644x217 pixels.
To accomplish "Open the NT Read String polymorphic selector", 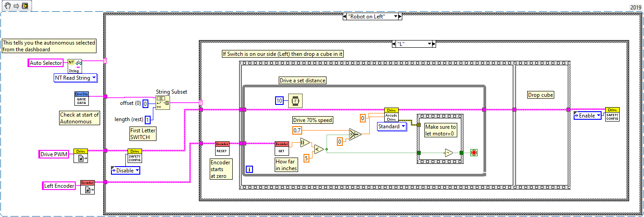I will [x=75, y=78].
